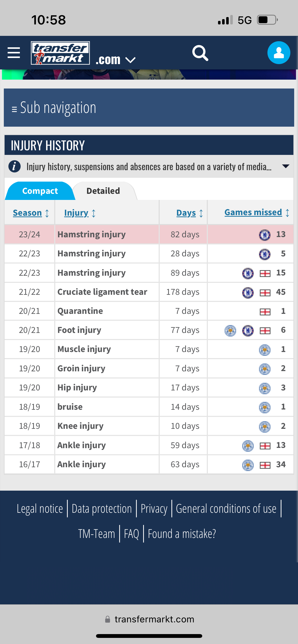Viewport: 298px width, 644px height.
Task: Click Leicester crest in Hip injury row
Action: pyautogui.click(x=265, y=388)
